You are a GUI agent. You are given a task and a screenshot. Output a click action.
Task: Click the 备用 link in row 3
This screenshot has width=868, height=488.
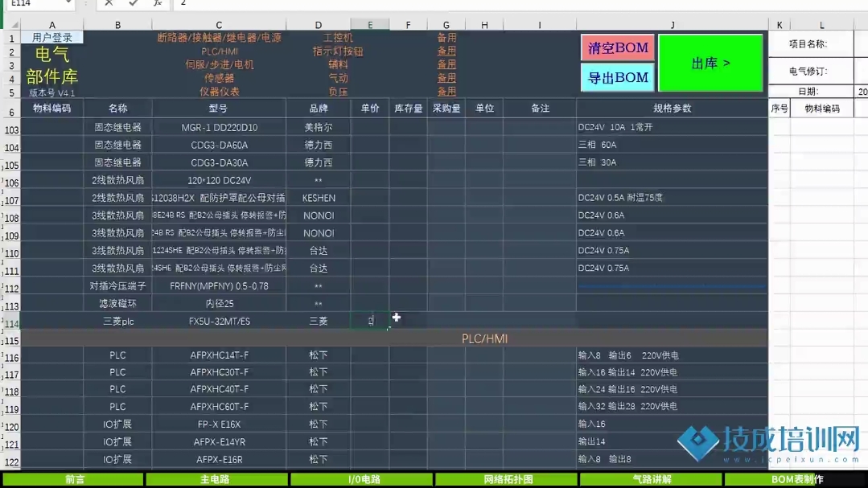pos(446,64)
